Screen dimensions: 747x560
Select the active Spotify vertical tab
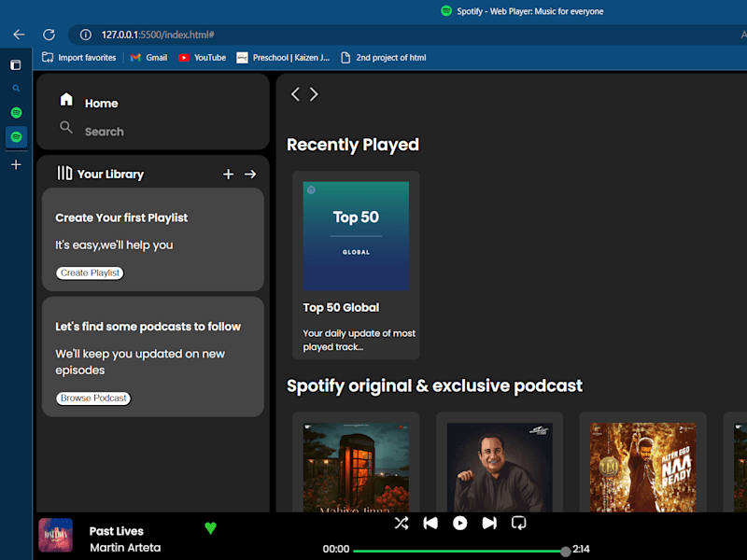(x=16, y=137)
